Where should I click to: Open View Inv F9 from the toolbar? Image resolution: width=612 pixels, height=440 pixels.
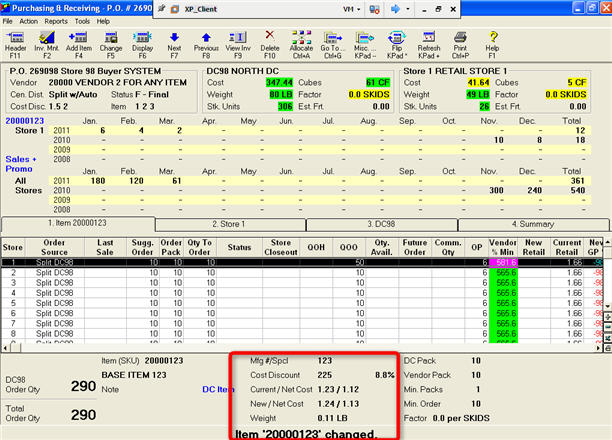tap(238, 41)
